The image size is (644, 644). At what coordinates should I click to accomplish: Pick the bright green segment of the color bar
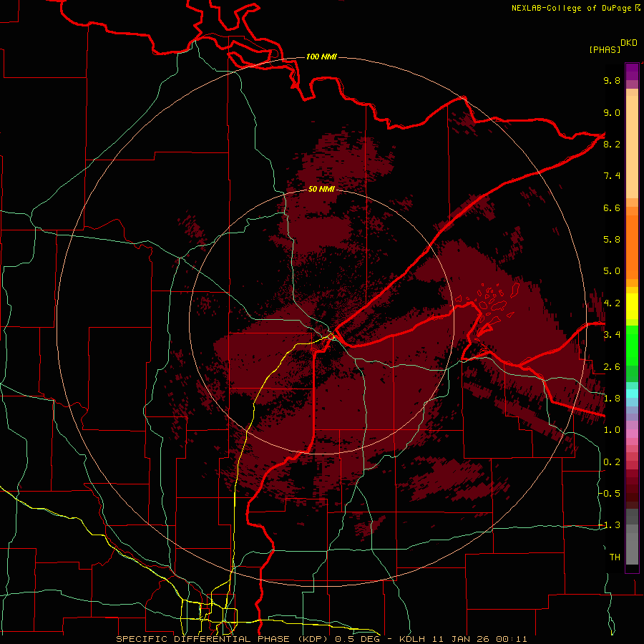632,345
